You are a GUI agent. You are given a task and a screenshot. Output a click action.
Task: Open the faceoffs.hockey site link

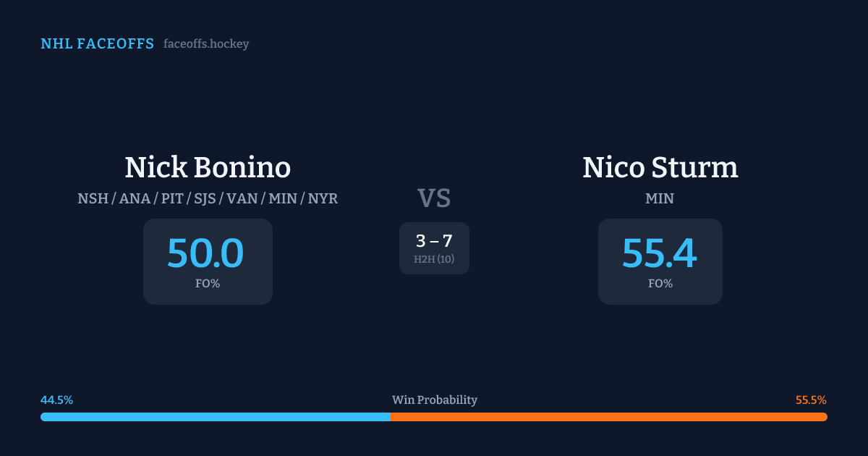(x=206, y=44)
